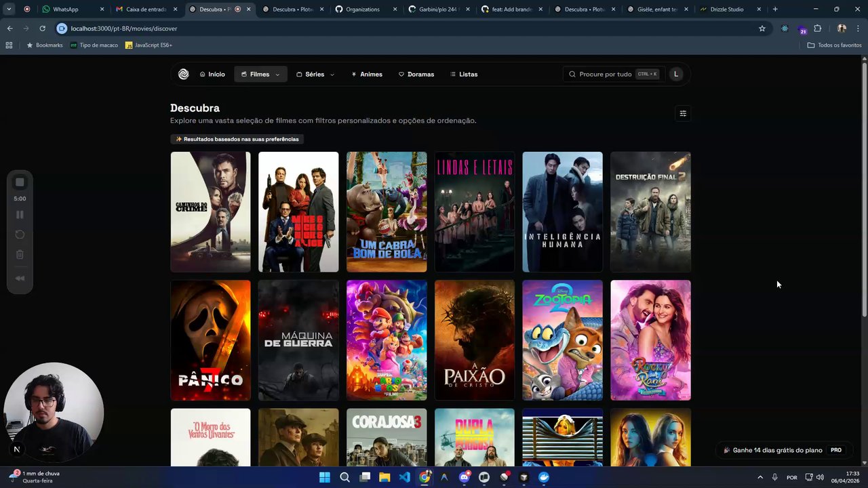Open the Animes section
This screenshot has width=868, height=488.
[367, 75]
